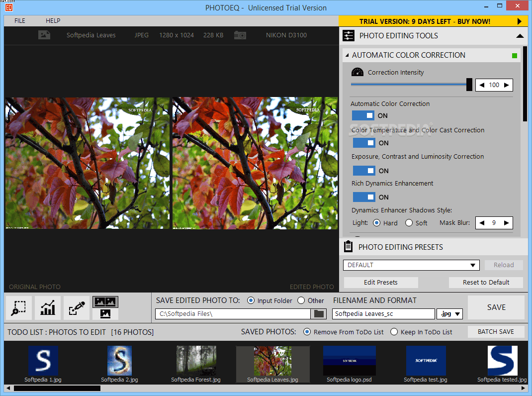Click the Correction Intensity gauge icon
The height and width of the screenshot is (396, 532).
(357, 72)
